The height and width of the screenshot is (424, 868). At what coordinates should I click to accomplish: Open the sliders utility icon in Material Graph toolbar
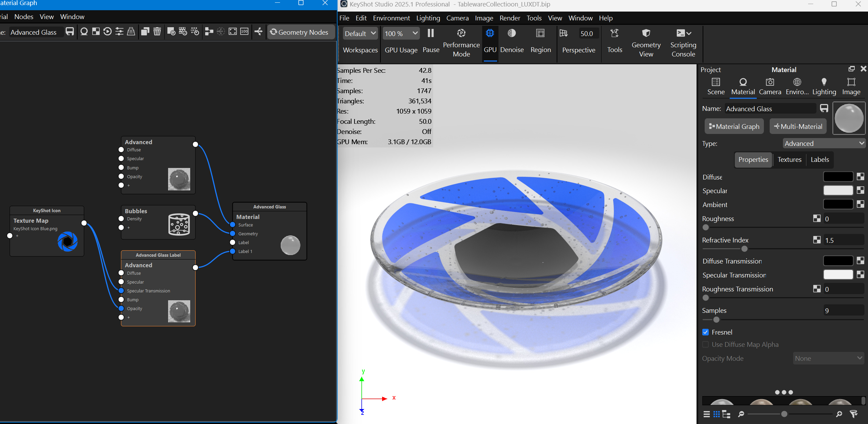pyautogui.click(x=119, y=32)
